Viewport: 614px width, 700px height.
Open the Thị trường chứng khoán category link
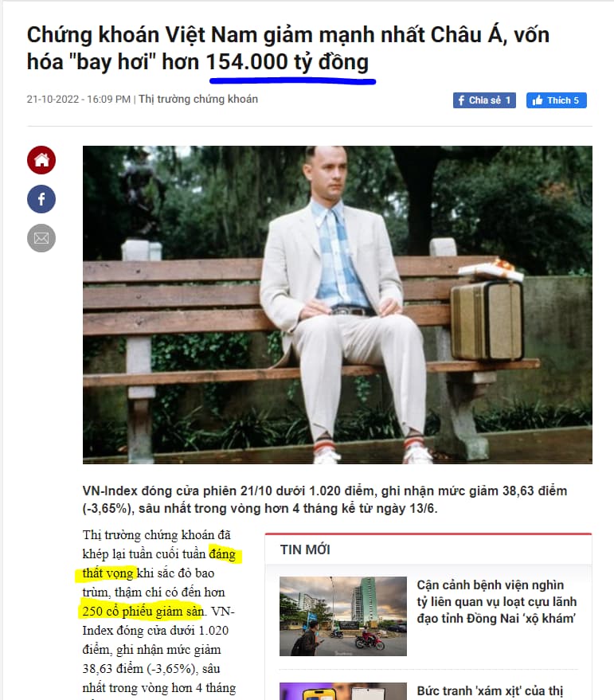click(198, 99)
